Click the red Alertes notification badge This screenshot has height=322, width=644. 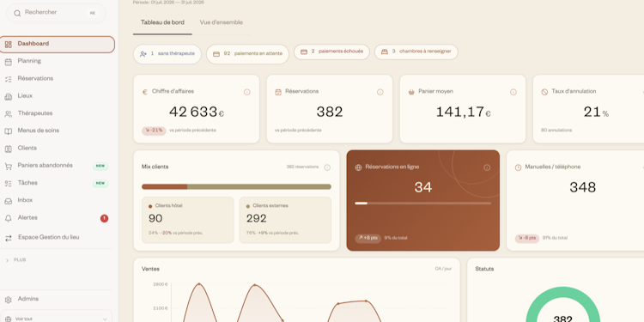point(104,218)
